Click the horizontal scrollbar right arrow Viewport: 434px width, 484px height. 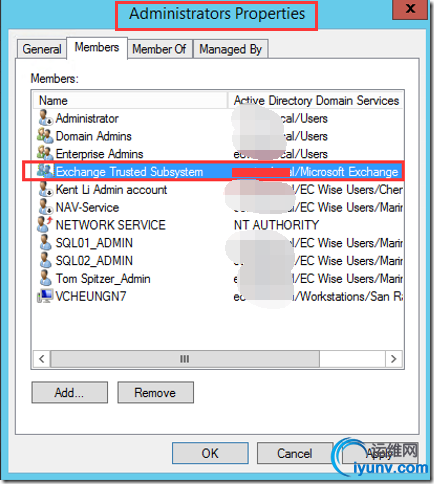pos(394,359)
